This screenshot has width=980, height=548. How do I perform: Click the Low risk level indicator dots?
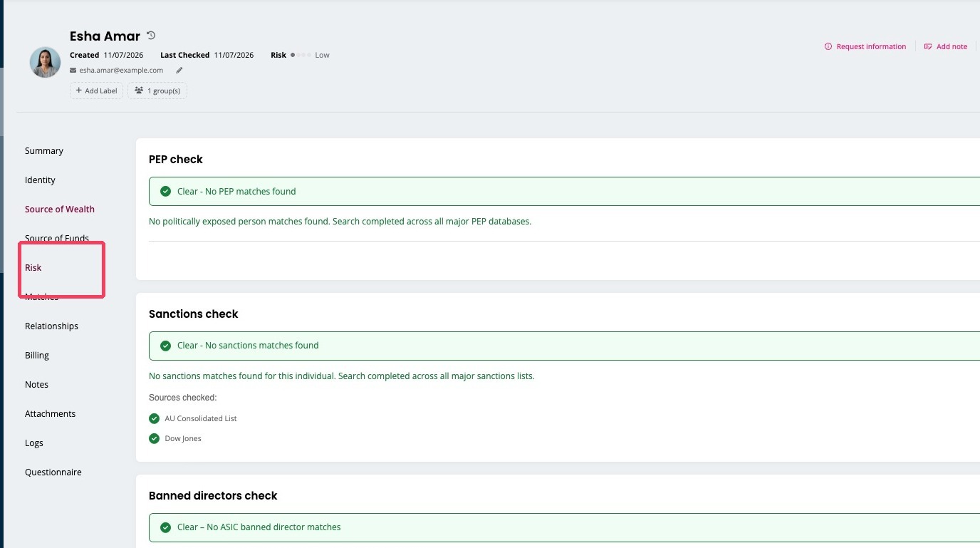coord(301,55)
